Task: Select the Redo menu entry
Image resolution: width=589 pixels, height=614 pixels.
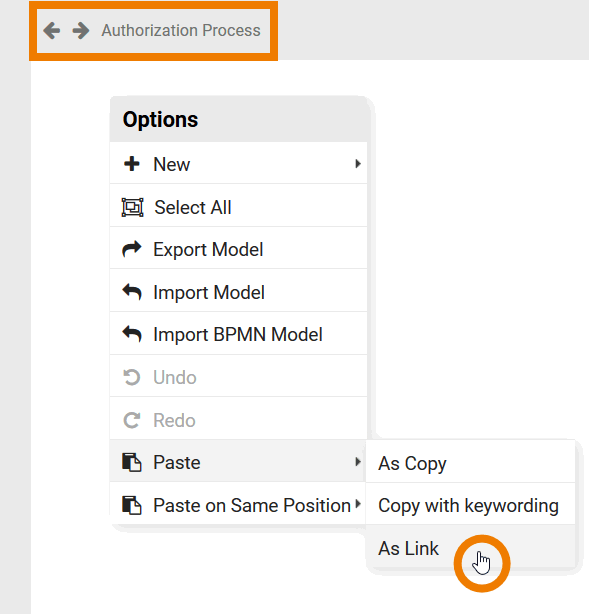Action: [238, 419]
